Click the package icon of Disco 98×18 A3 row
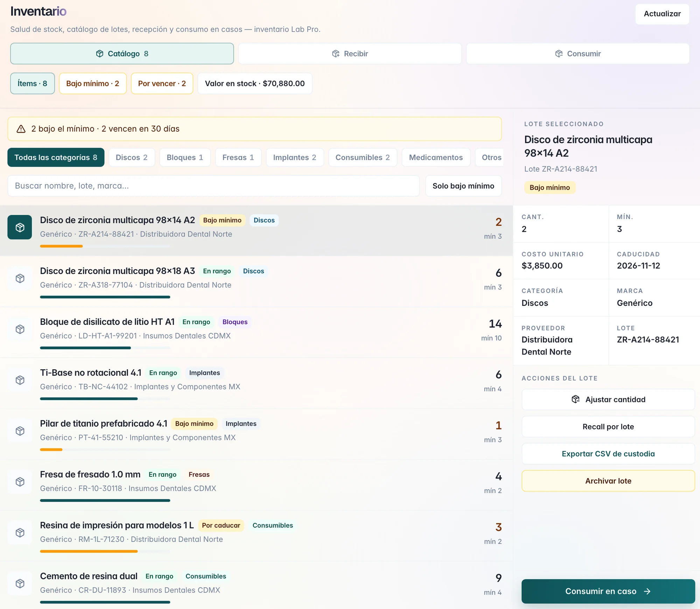700x609 pixels. pos(20,278)
